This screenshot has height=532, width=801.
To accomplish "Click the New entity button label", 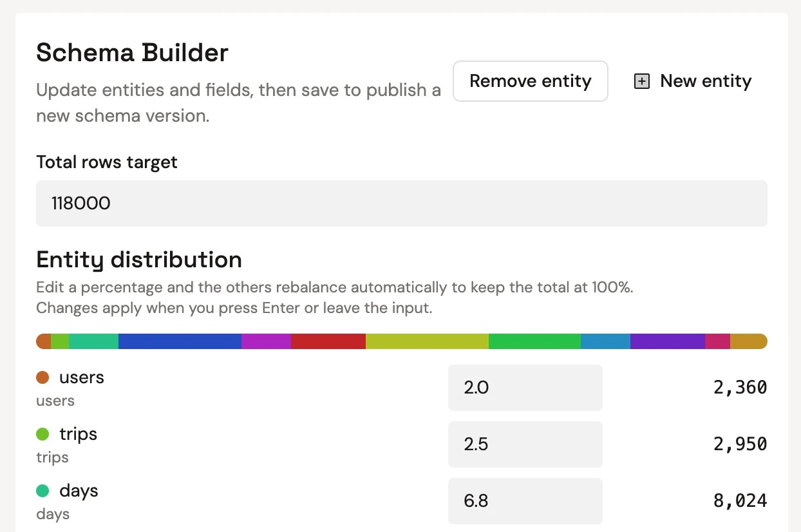I will click(706, 81).
